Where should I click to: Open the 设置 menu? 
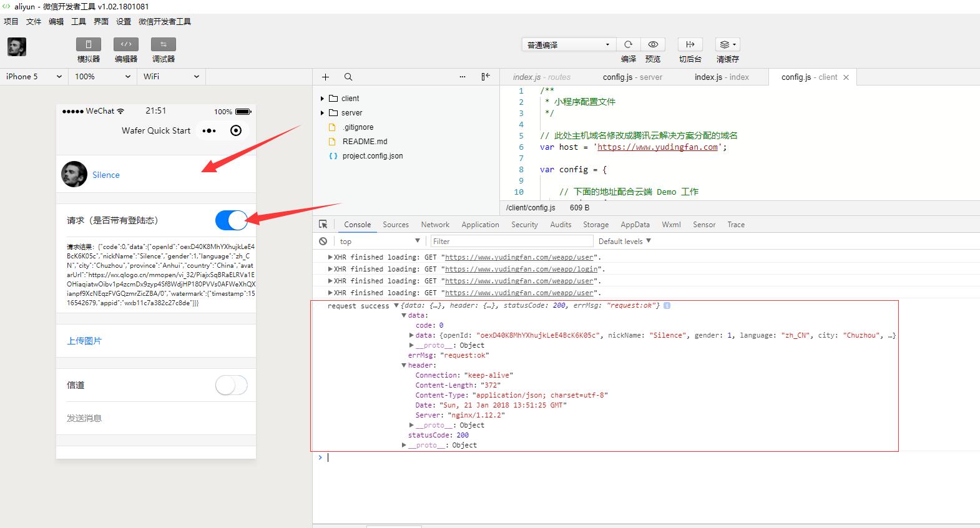124,21
